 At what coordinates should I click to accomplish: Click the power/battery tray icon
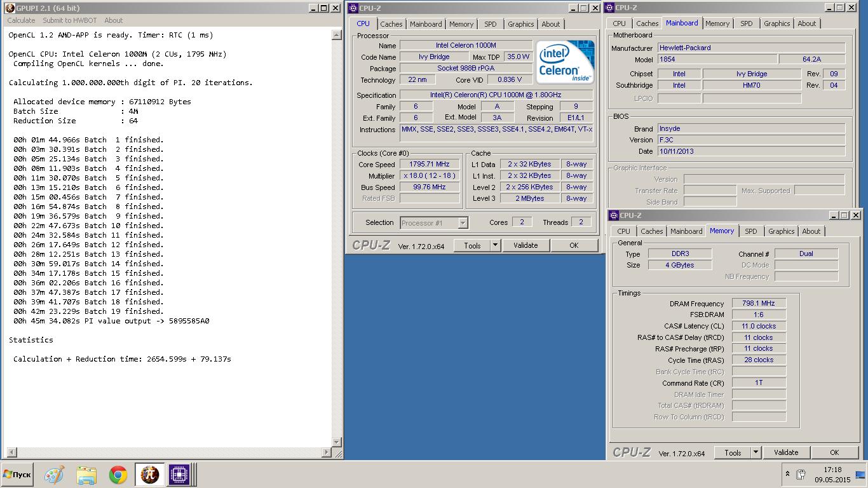pos(801,474)
